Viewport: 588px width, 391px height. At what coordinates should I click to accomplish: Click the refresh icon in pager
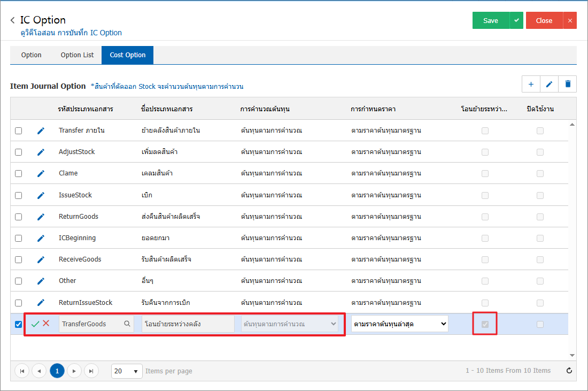point(569,371)
